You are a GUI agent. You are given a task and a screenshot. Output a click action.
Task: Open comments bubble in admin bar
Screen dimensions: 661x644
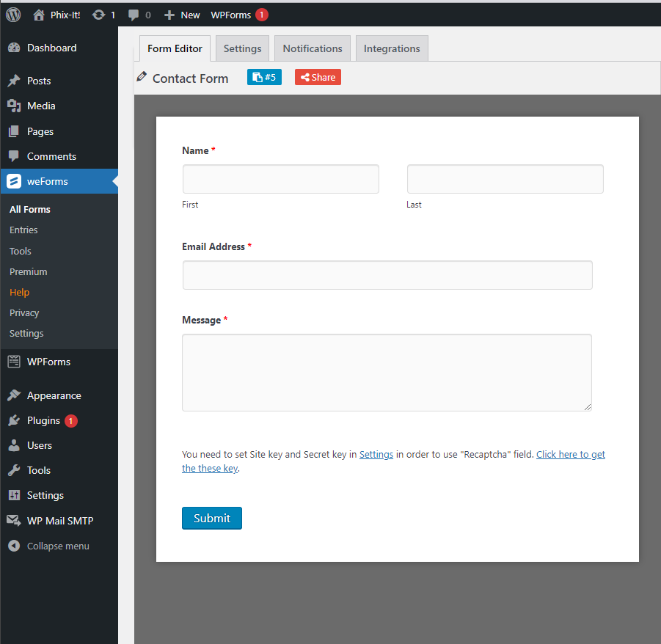(x=134, y=15)
